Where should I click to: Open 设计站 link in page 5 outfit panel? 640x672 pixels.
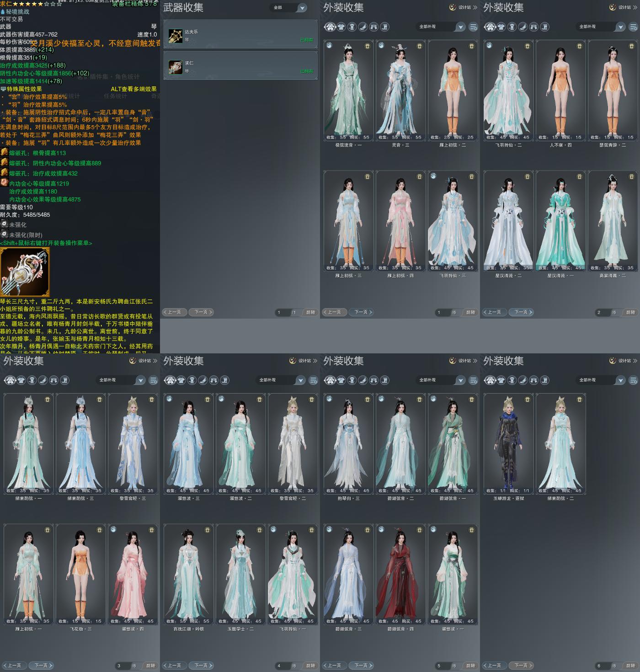[463, 361]
